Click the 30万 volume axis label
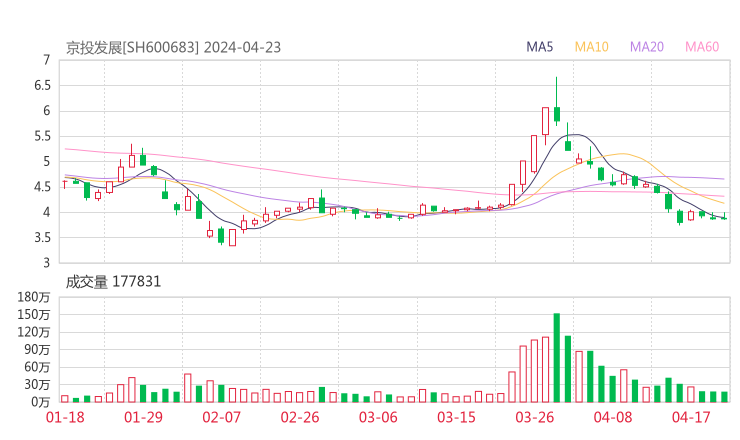The image size is (740, 440). click(x=37, y=384)
